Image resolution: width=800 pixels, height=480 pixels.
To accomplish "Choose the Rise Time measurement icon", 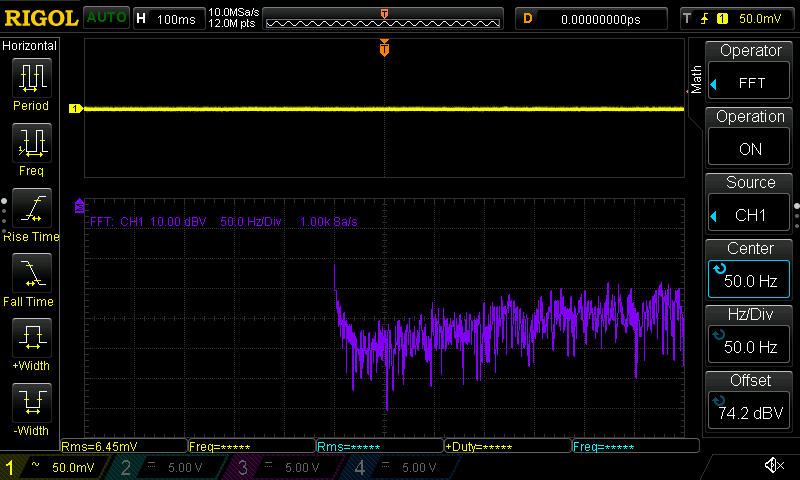I will pyautogui.click(x=30, y=214).
